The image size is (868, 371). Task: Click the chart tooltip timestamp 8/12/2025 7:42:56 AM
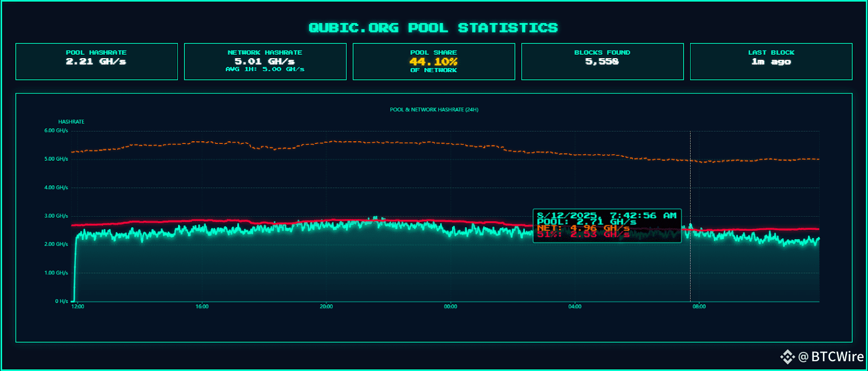[607, 216]
